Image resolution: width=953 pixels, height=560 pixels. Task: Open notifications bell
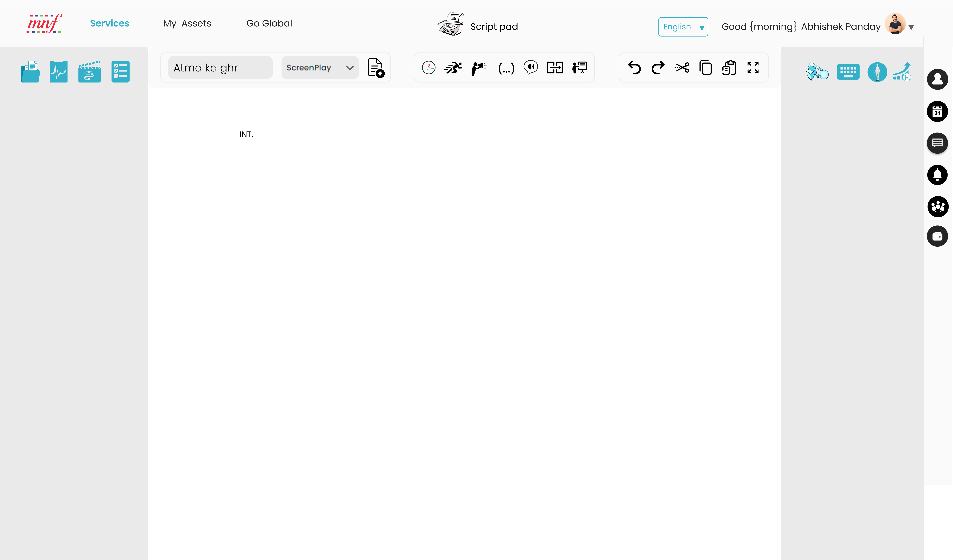(x=937, y=175)
